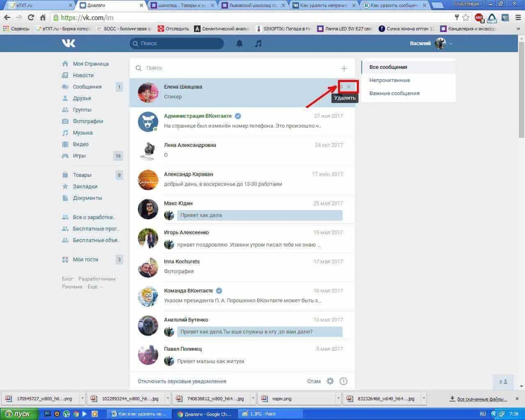Start new conversation with plus icon
The image size is (525, 420).
344,68
